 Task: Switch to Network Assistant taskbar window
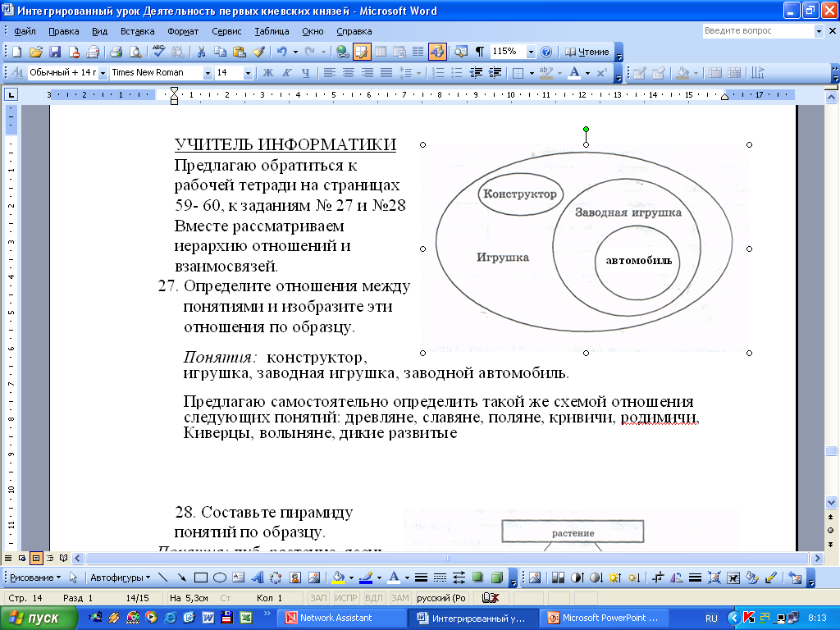click(x=342, y=618)
